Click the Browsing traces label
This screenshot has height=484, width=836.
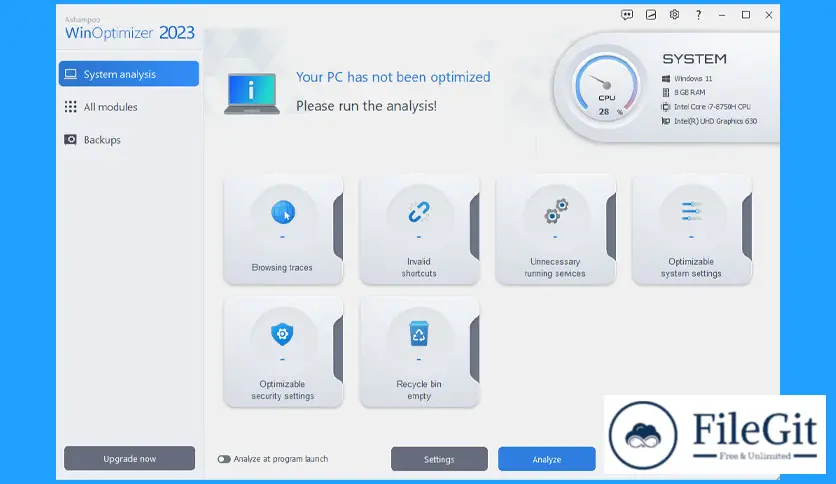[282, 268]
